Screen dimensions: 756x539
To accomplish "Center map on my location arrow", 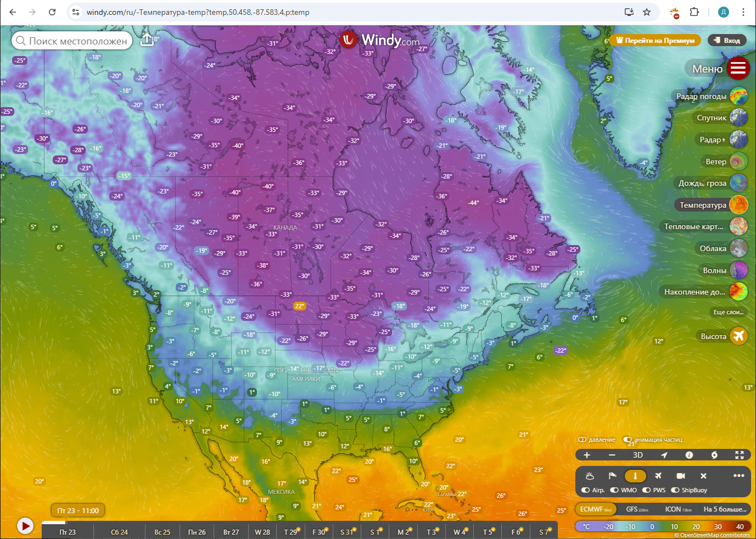I will click(664, 455).
